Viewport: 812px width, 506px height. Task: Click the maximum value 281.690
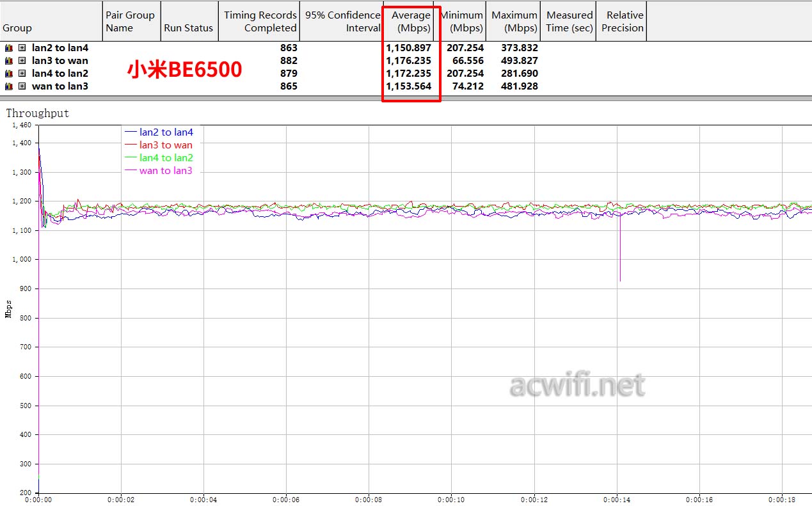(x=519, y=74)
